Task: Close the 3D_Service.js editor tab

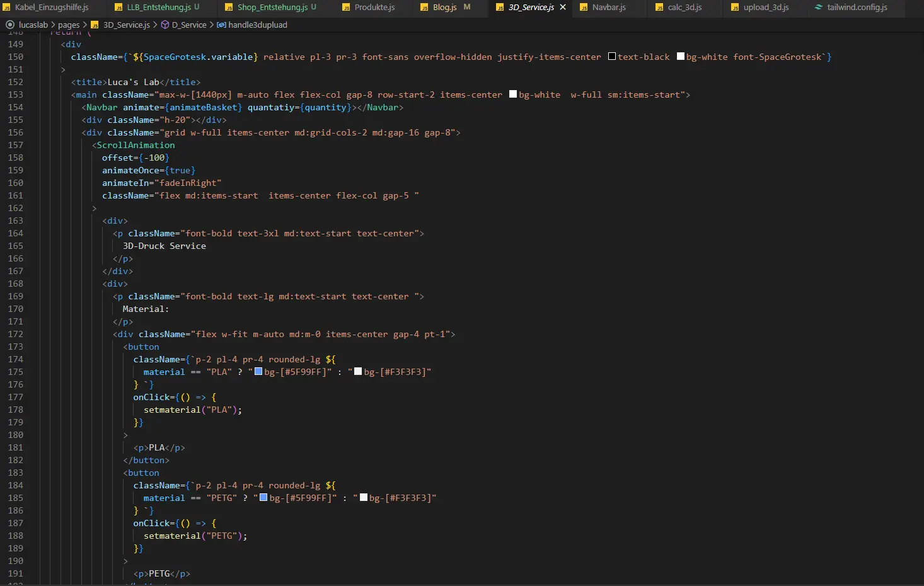Action: 563,7
